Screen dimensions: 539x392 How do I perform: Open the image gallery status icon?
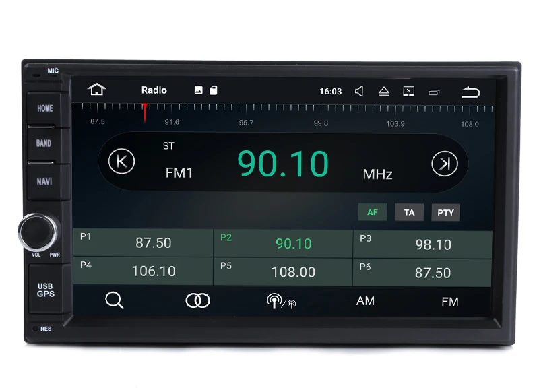pos(198,90)
